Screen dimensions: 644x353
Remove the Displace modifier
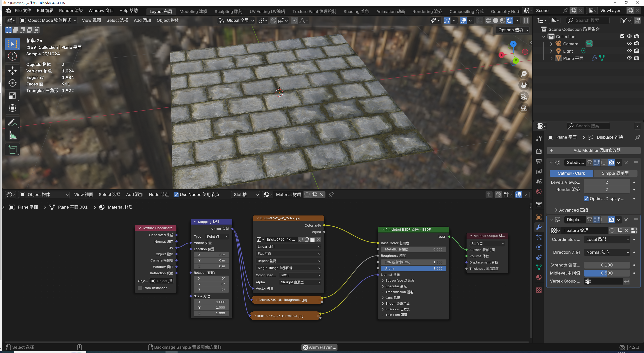tap(626, 220)
